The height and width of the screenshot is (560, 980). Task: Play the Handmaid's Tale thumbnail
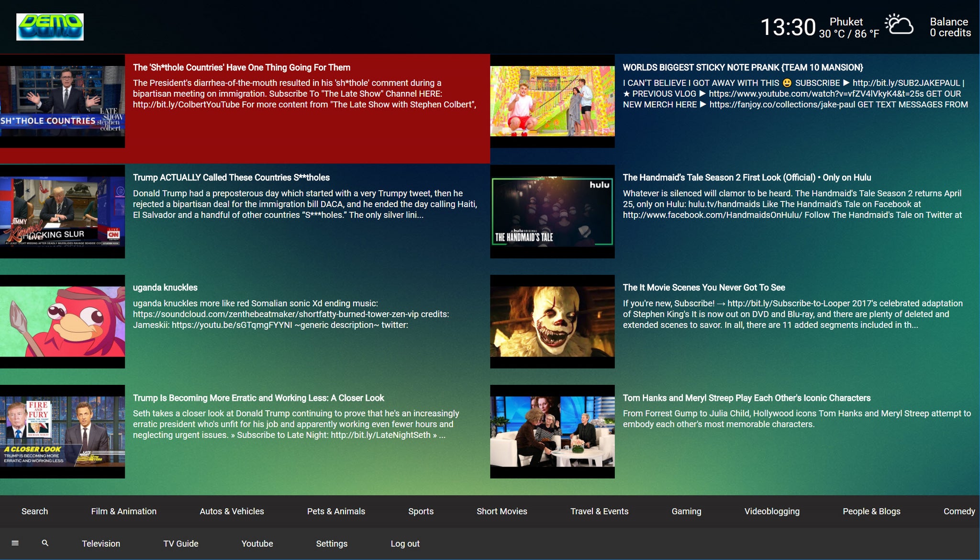click(x=552, y=211)
